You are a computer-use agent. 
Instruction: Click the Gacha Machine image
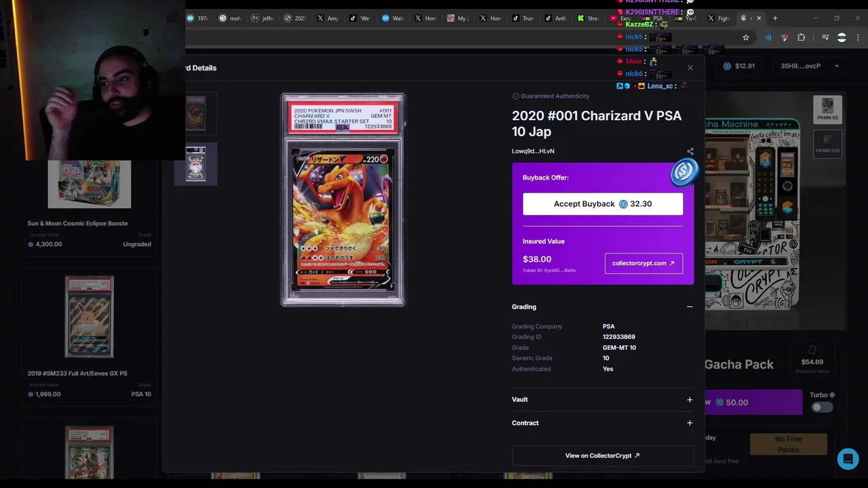coord(754,213)
